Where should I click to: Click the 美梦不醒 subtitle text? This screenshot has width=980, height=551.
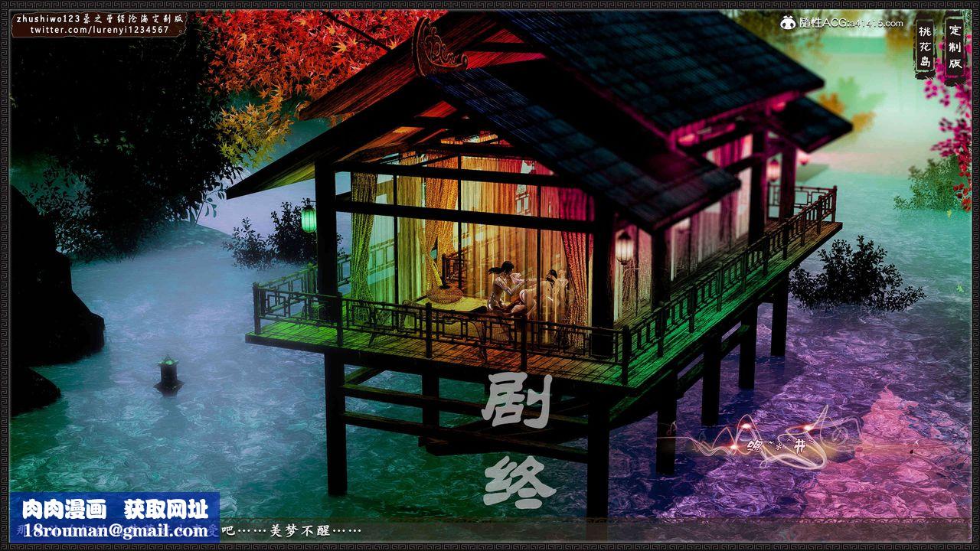pyautogui.click(x=314, y=530)
